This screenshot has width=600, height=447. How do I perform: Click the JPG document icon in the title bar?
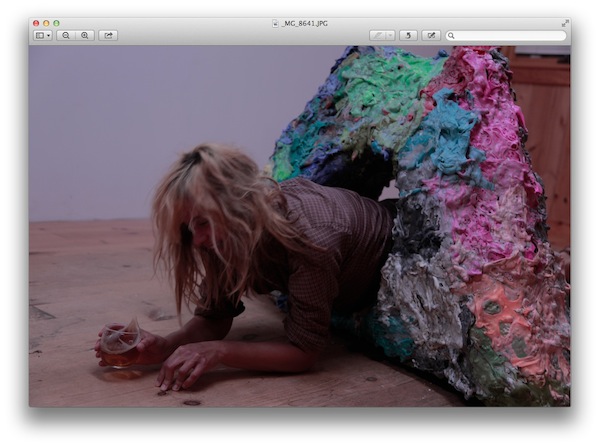(275, 22)
